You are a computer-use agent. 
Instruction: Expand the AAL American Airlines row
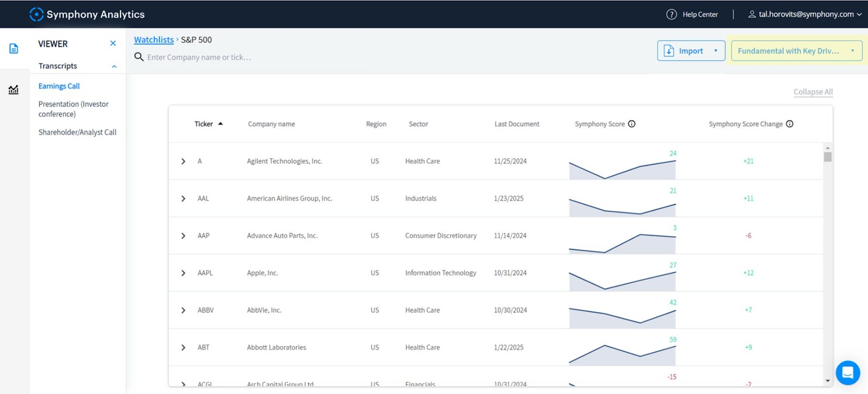click(183, 199)
